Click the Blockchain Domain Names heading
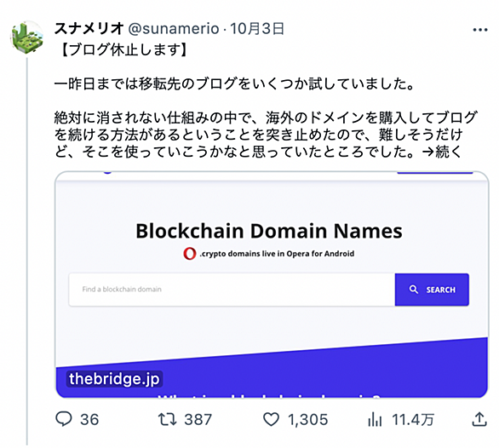Screen dimensions: 499x448 [x=269, y=231]
